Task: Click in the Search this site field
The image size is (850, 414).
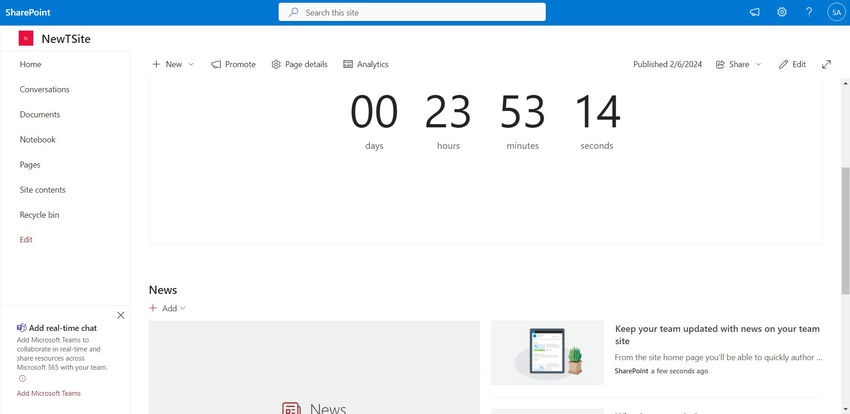Action: click(x=412, y=12)
